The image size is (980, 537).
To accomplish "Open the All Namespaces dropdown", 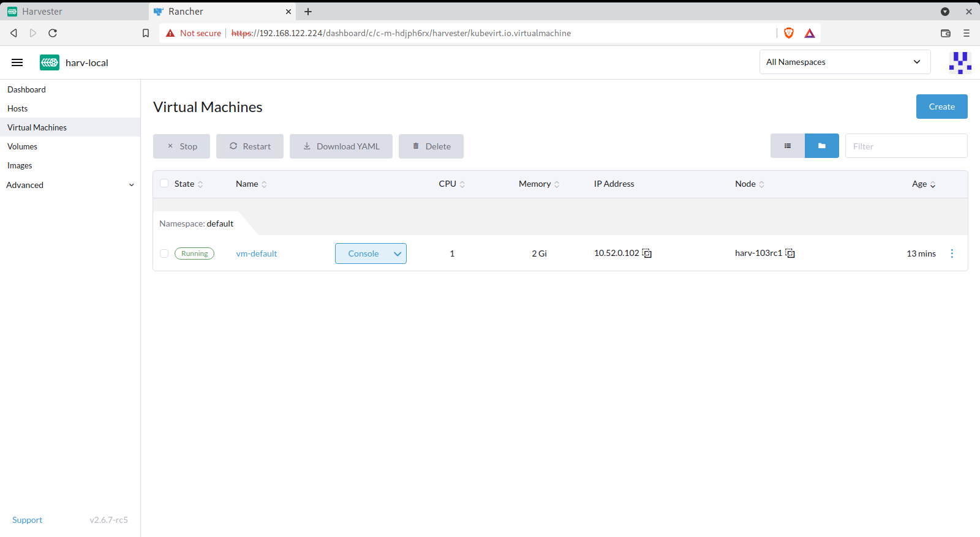I will coord(845,62).
